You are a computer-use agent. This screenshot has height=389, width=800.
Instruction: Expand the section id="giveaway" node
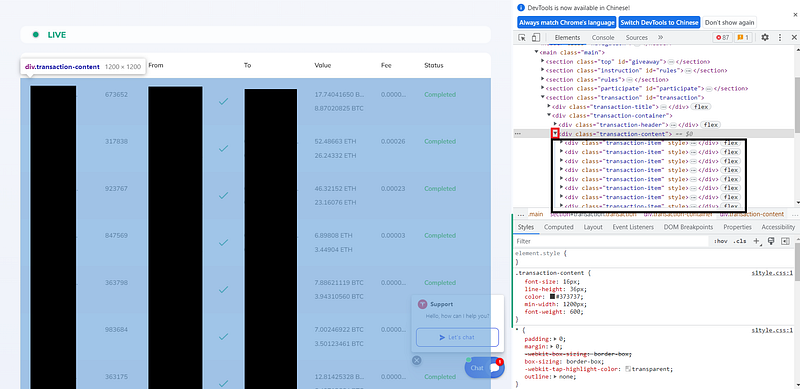click(543, 61)
